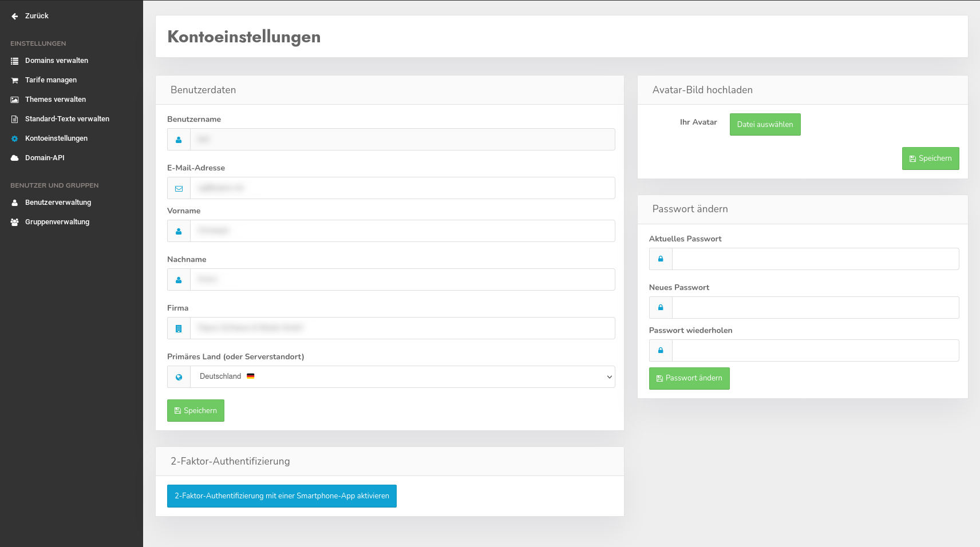Focus the Aktuelles Passwort input field

[815, 259]
